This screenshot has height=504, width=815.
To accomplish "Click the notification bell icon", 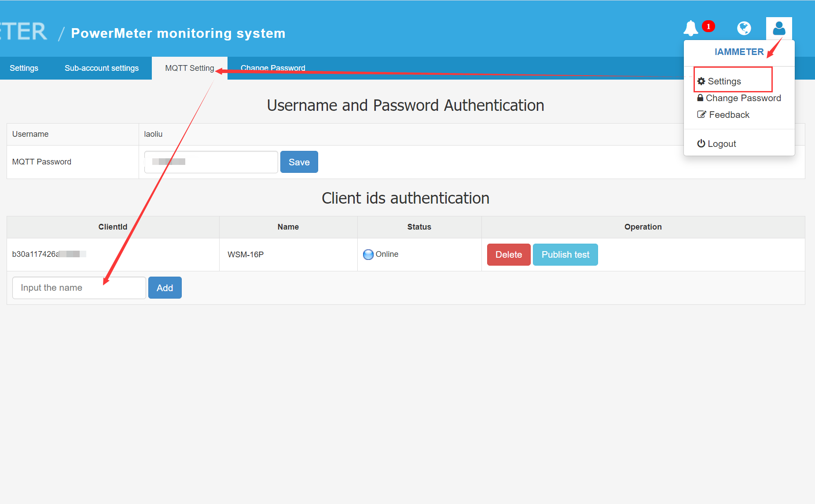I will click(x=690, y=29).
